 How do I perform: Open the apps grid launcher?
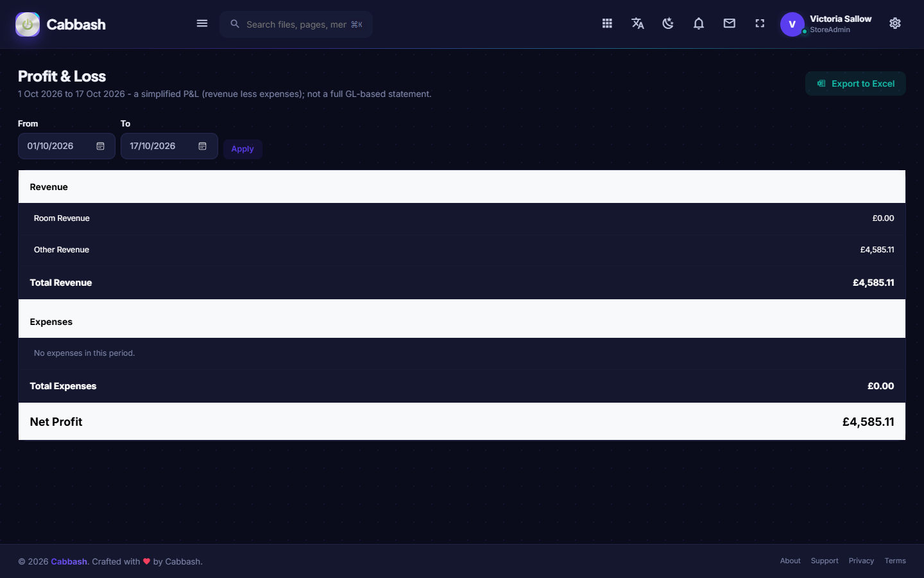click(x=607, y=24)
